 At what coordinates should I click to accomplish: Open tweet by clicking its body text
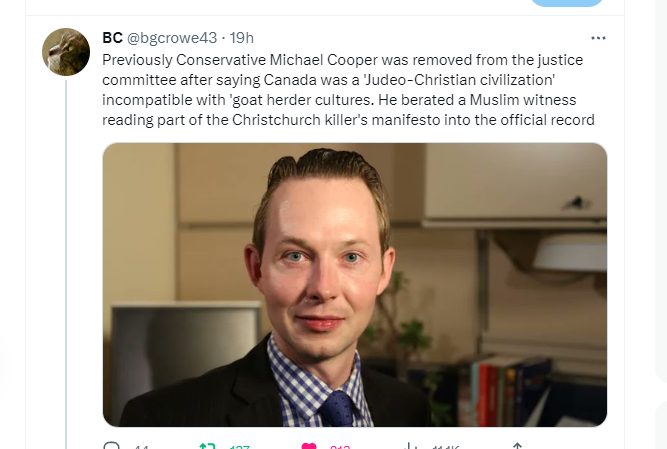pos(348,90)
